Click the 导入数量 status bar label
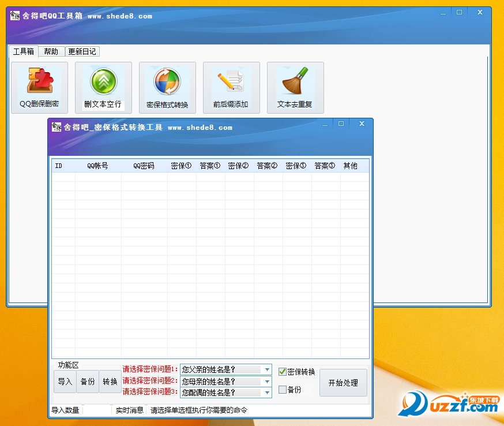 pos(65,410)
